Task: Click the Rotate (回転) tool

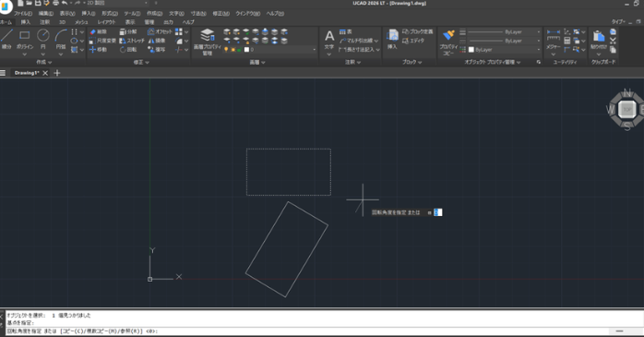Action: pos(128,49)
